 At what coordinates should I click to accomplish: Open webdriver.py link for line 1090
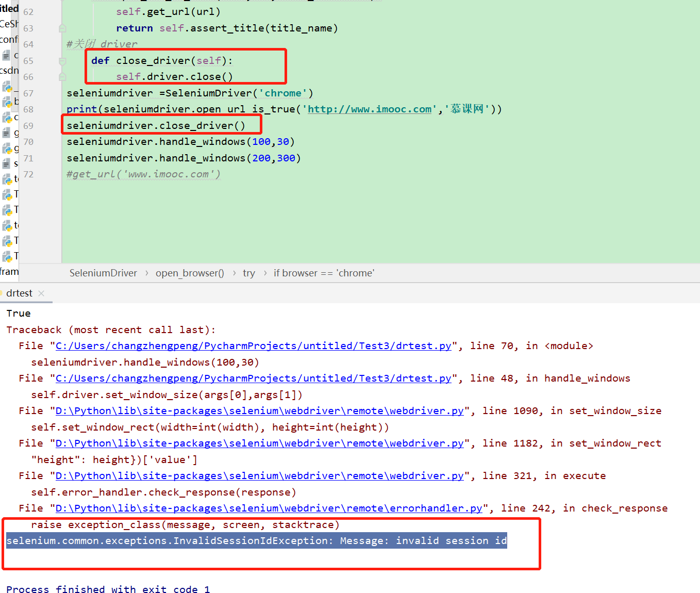coord(259,411)
